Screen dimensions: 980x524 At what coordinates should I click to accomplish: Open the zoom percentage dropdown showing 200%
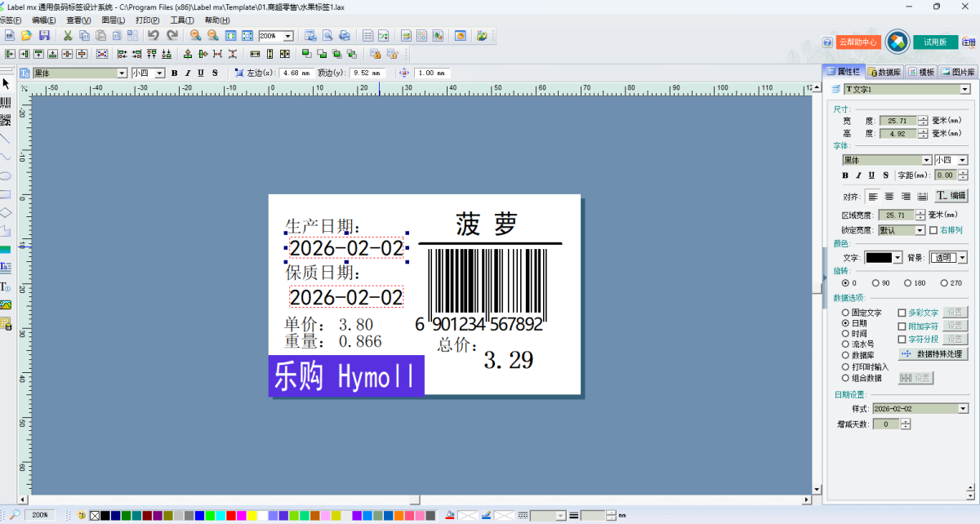point(288,37)
